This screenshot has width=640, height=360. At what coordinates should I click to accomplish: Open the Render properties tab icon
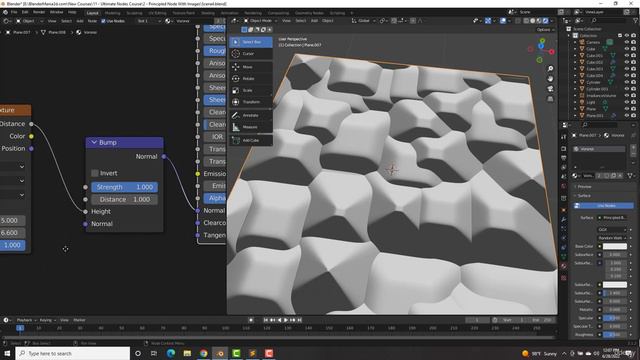564,149
